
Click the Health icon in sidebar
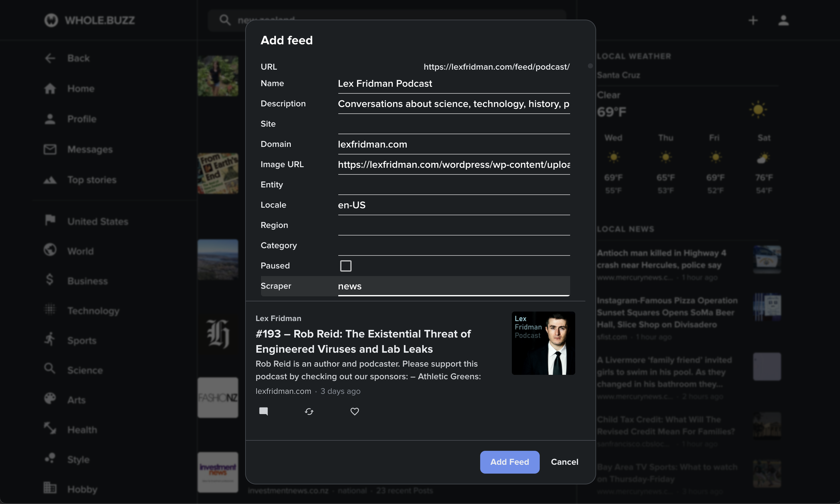tap(50, 428)
